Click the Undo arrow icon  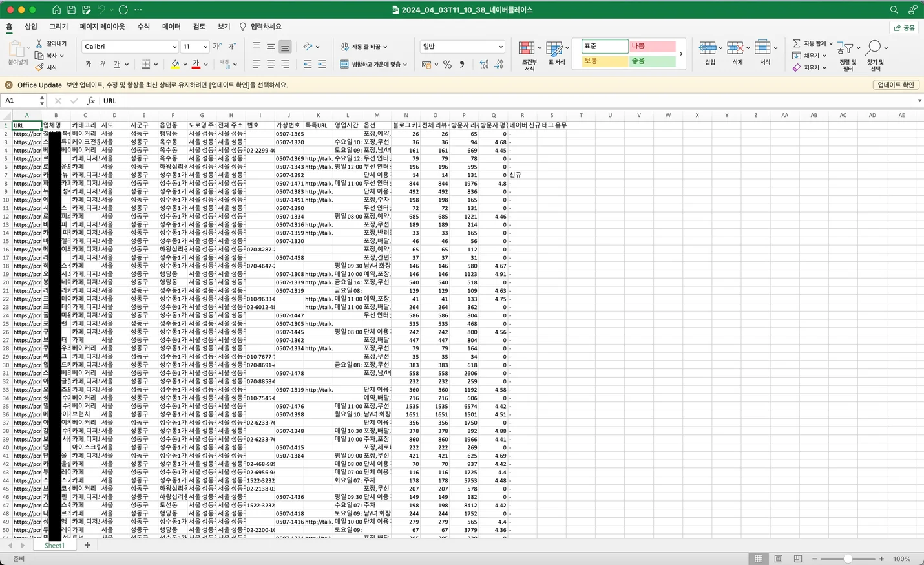(x=101, y=10)
